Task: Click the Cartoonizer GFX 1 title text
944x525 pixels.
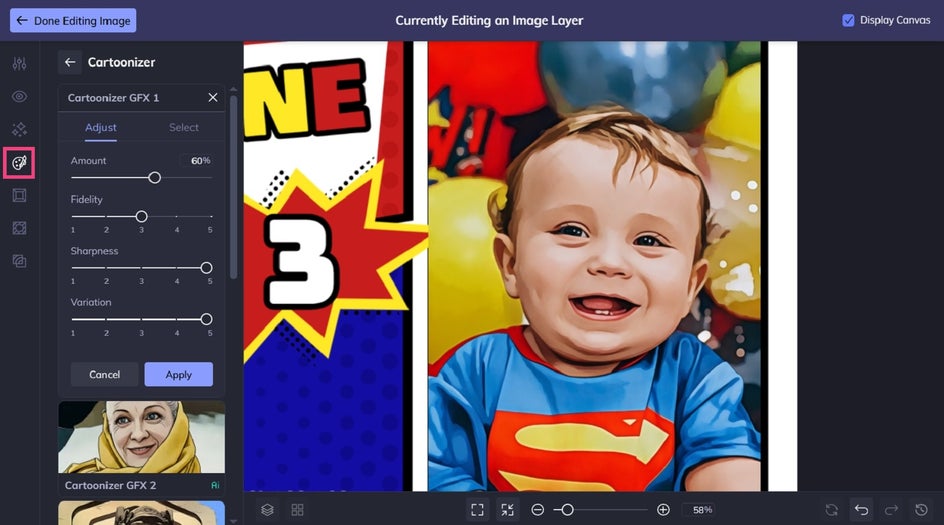Action: click(113, 98)
